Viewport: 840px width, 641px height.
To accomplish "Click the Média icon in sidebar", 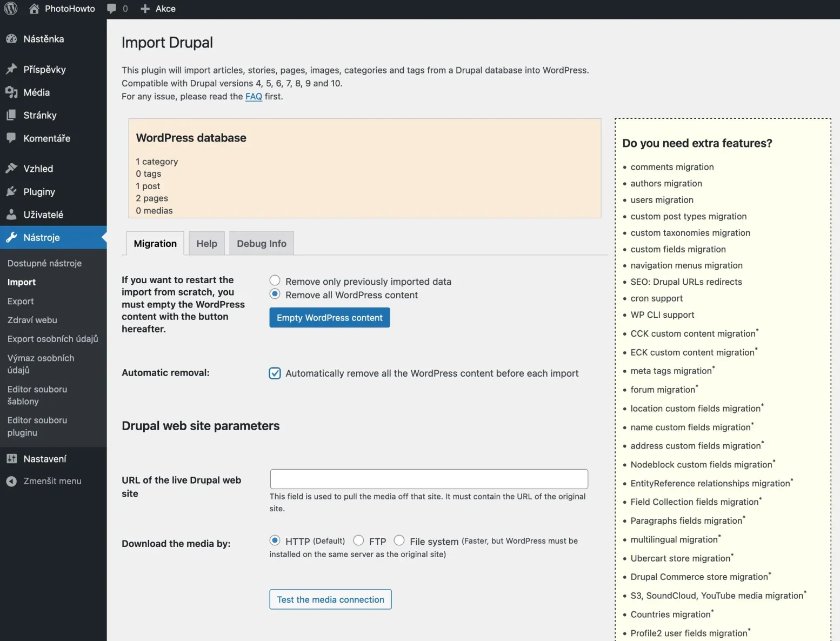I will click(11, 92).
